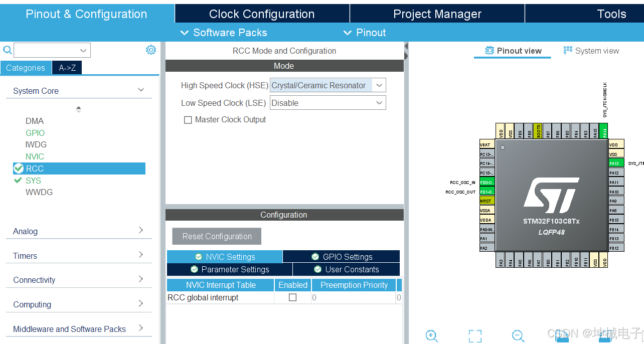Viewport: 644px width, 344px height.
Task: Select the green PD1-OSC_OUT pin
Action: (x=487, y=192)
